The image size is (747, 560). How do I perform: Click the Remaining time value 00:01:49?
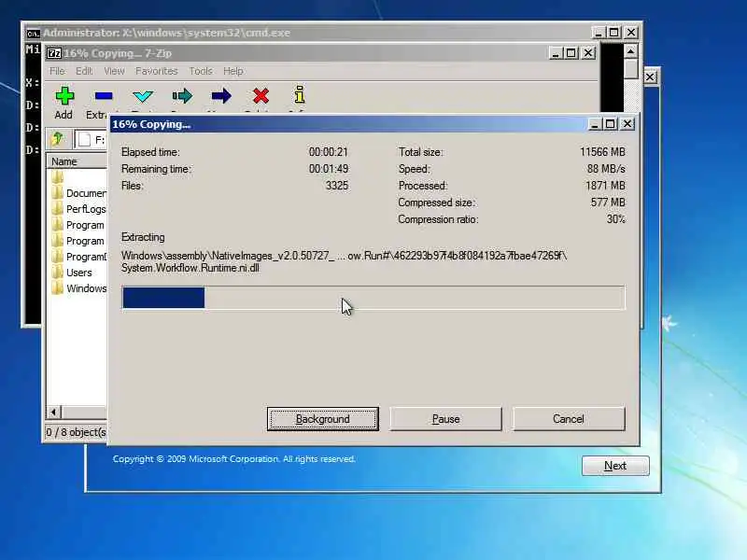coord(329,169)
